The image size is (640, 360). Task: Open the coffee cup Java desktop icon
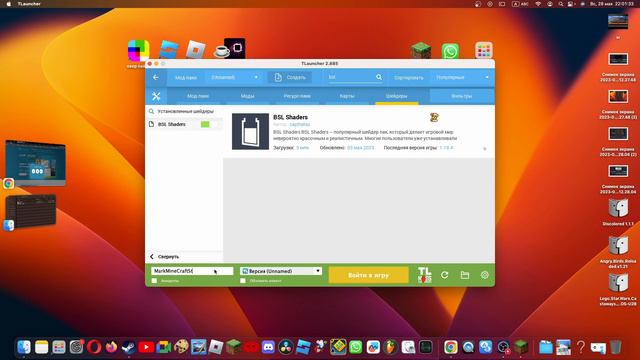point(221,51)
